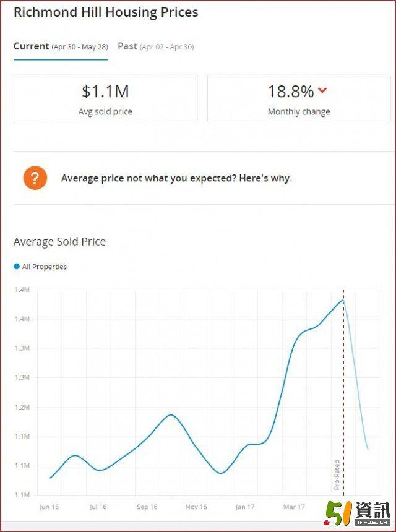This screenshot has height=532, width=396.
Task: Click the orange question mark icon
Action: (x=35, y=178)
